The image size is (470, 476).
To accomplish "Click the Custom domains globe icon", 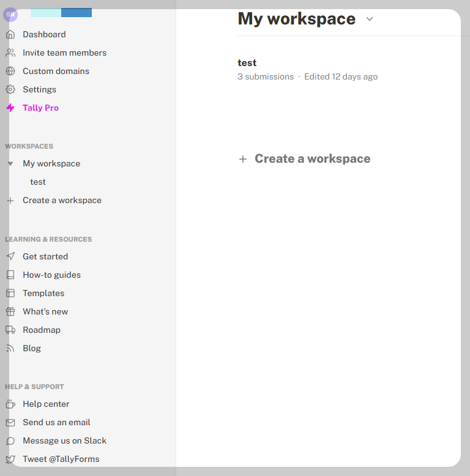I will point(10,71).
